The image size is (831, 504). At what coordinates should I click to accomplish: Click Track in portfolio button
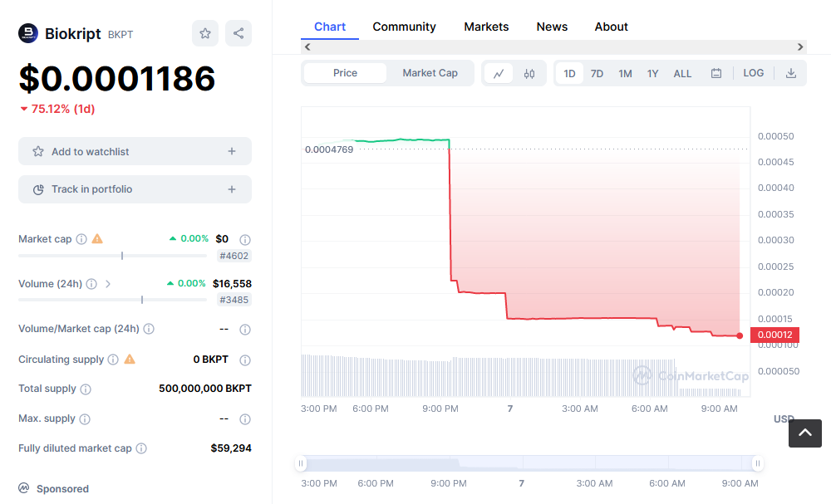click(135, 189)
